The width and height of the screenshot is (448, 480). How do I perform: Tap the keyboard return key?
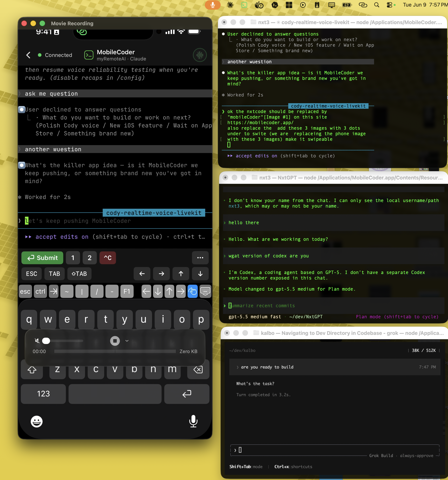pos(187,394)
